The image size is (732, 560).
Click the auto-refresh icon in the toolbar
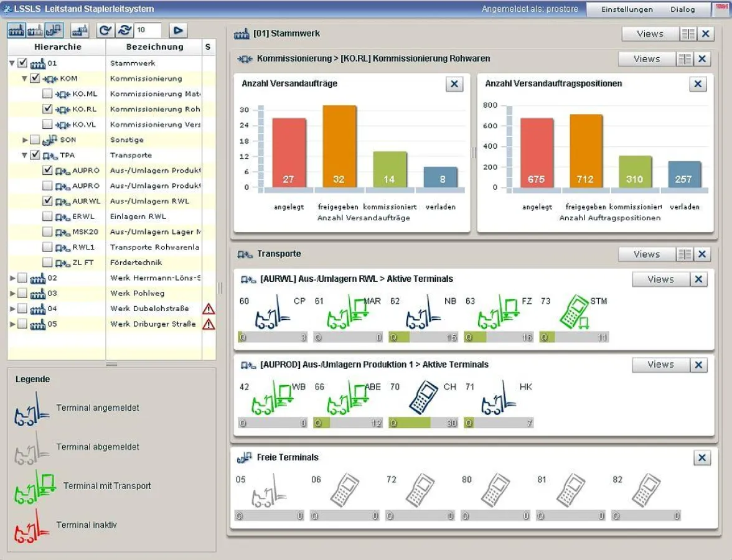coord(124,30)
